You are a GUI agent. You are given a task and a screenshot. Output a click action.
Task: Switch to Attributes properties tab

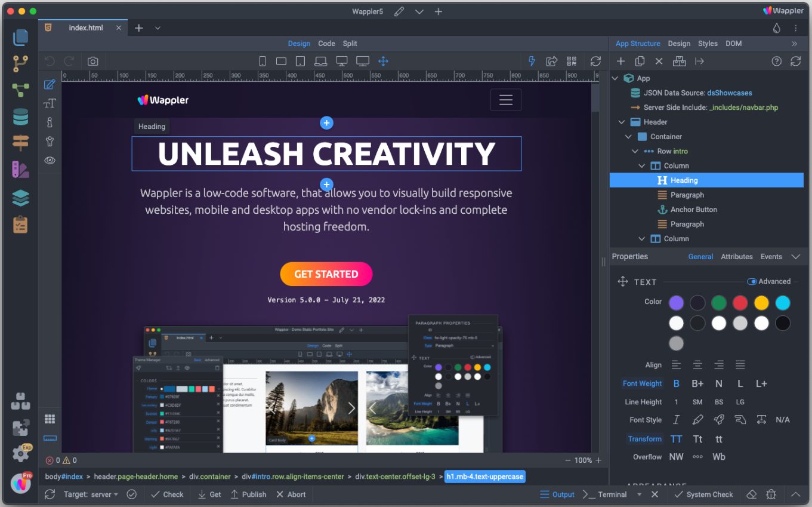pos(737,257)
